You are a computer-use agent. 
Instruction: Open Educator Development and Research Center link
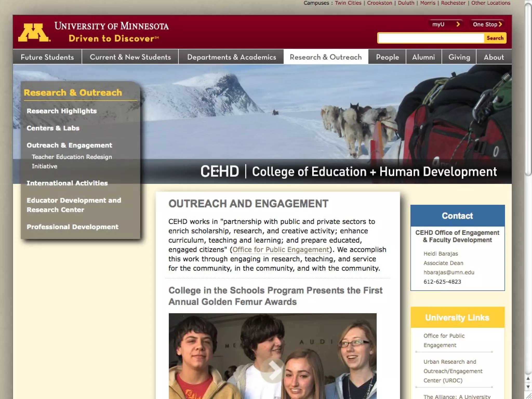(x=74, y=205)
